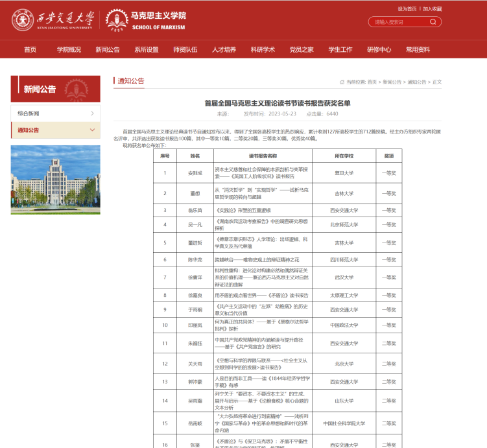Image resolution: width=487 pixels, height=448 pixels.
Task: Click 加入收藏 link at top right
Action: click(432, 9)
